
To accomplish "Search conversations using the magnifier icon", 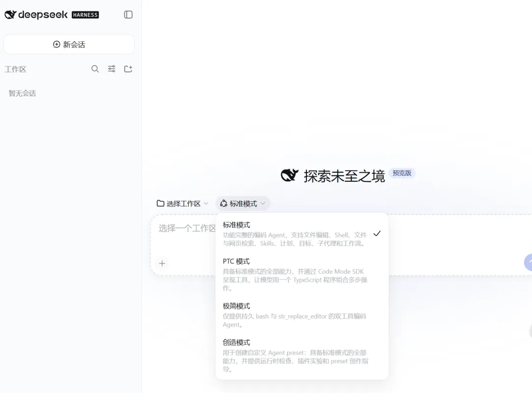I will [95, 69].
